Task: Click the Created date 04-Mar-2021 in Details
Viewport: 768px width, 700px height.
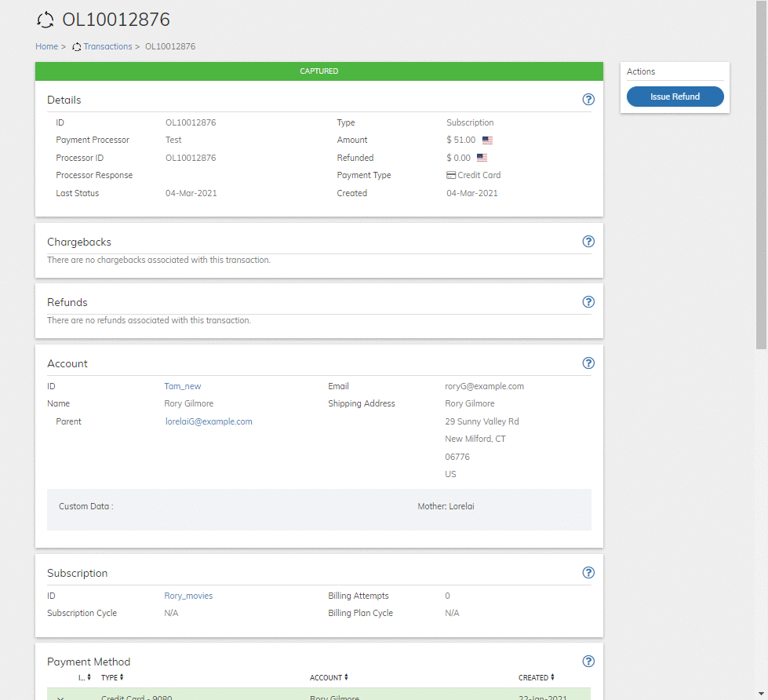Action: click(x=471, y=194)
